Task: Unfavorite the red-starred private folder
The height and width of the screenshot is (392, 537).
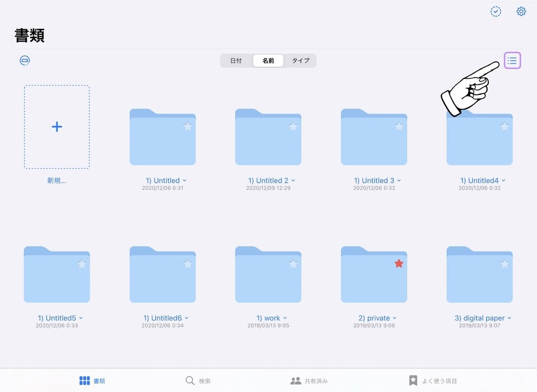Action: click(398, 263)
